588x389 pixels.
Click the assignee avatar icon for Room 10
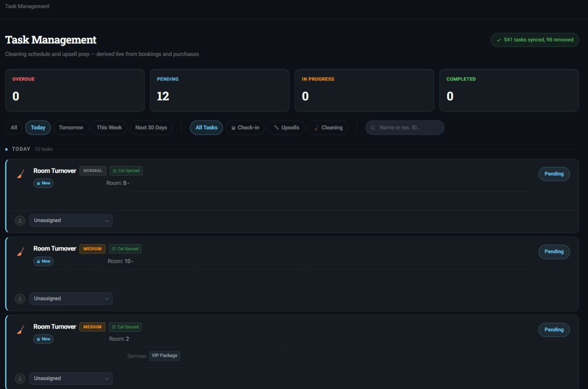pos(20,299)
